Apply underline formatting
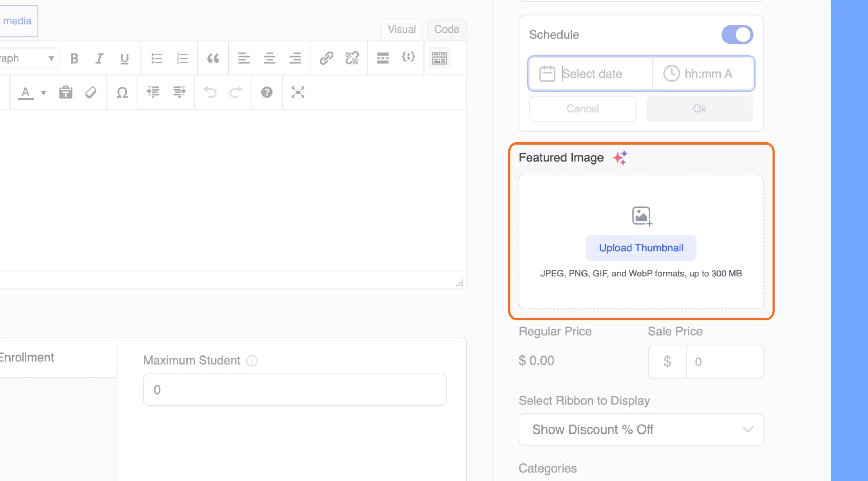The height and width of the screenshot is (481, 868). coord(124,58)
